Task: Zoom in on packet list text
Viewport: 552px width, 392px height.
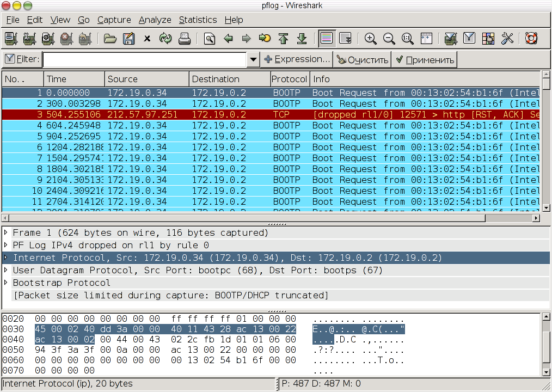Action: [x=370, y=39]
